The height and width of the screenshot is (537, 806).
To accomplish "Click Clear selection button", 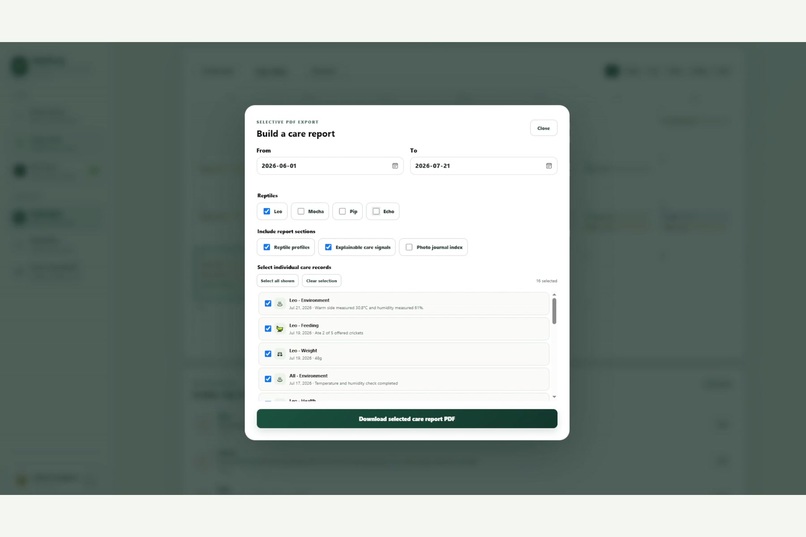I will (321, 281).
